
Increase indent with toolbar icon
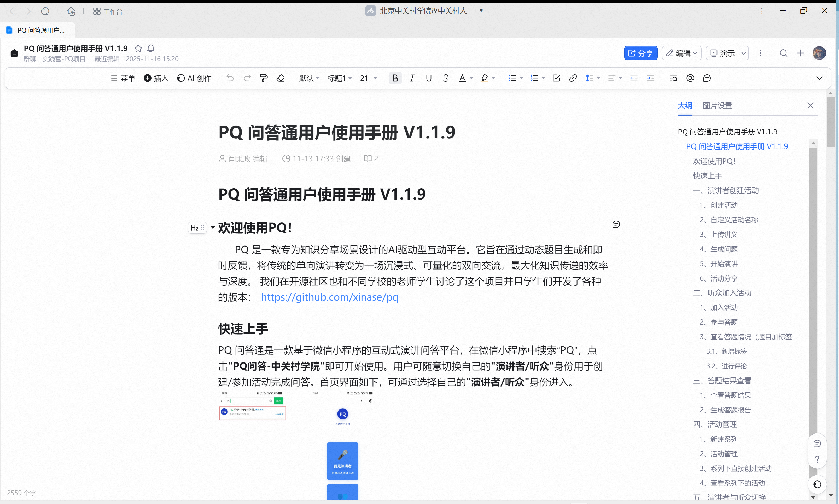tap(650, 78)
